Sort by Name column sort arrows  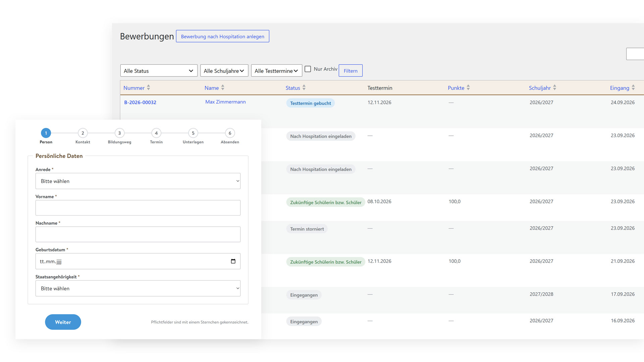[x=223, y=88]
